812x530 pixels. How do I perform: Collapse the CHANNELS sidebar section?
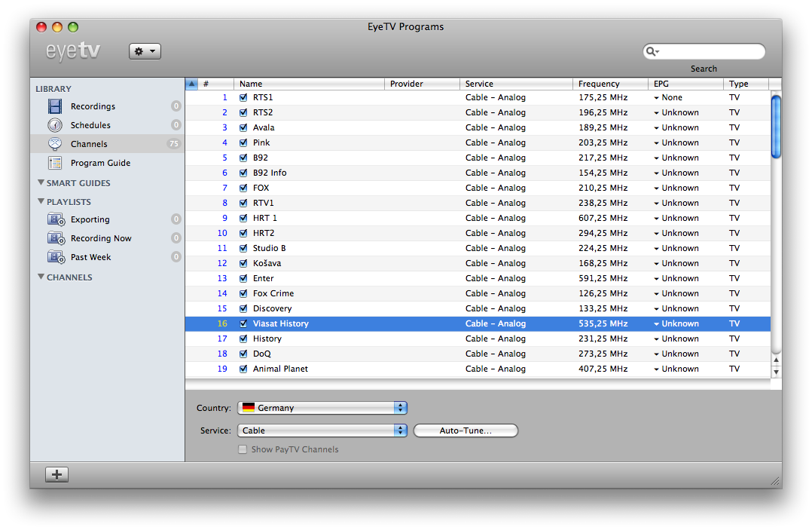41,277
